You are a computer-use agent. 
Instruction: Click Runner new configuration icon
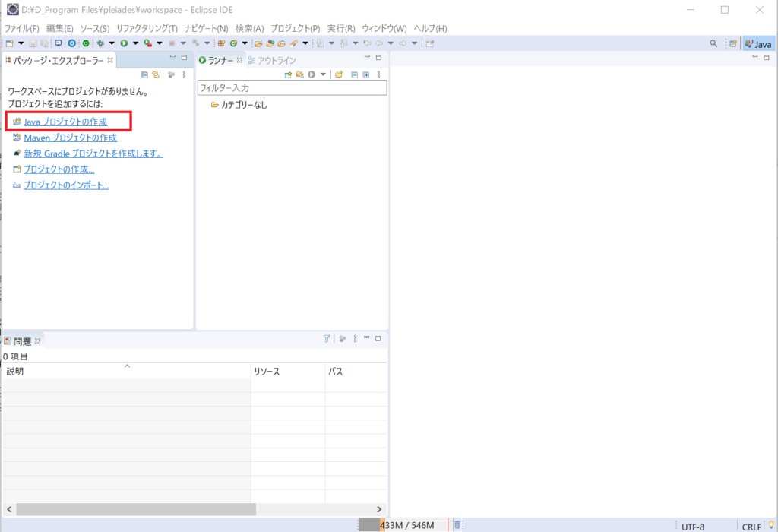coord(288,74)
